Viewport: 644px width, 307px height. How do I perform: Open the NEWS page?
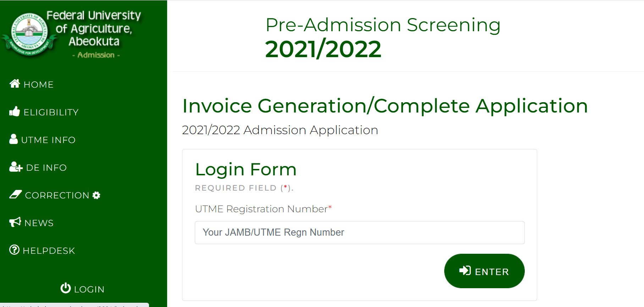39,223
